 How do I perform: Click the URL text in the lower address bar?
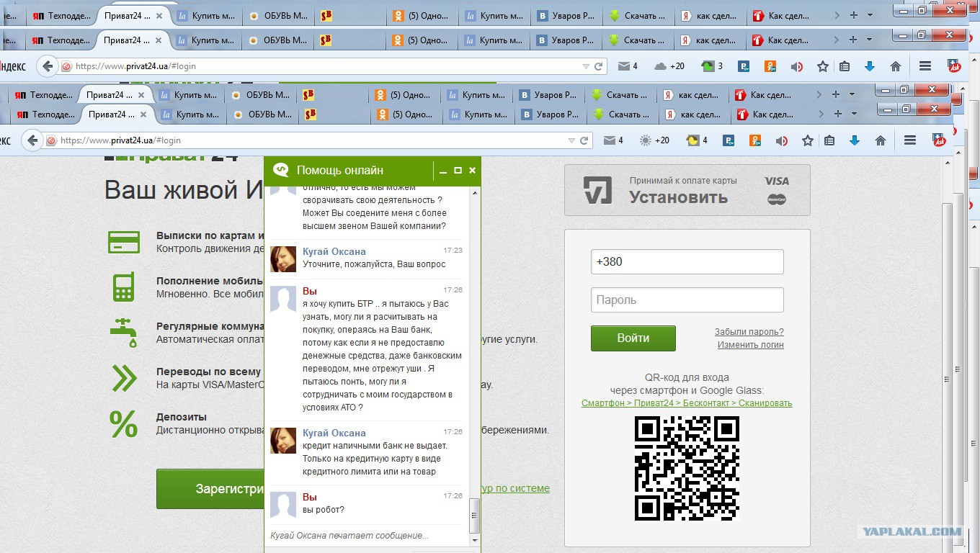pyautogui.click(x=120, y=140)
